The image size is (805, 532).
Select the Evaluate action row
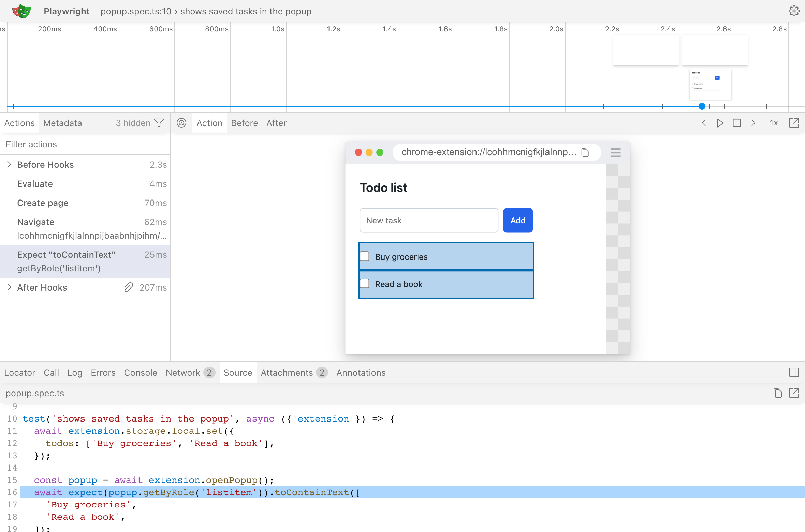[85, 184]
